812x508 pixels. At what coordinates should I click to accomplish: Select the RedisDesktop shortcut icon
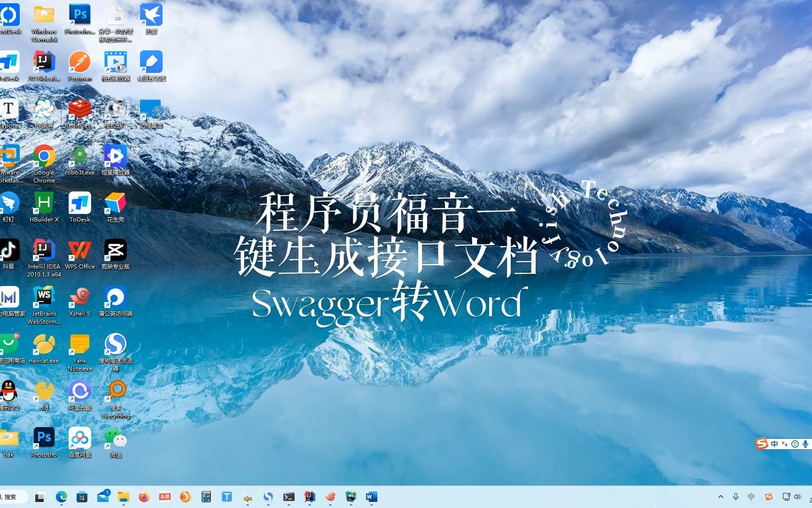coord(79,113)
